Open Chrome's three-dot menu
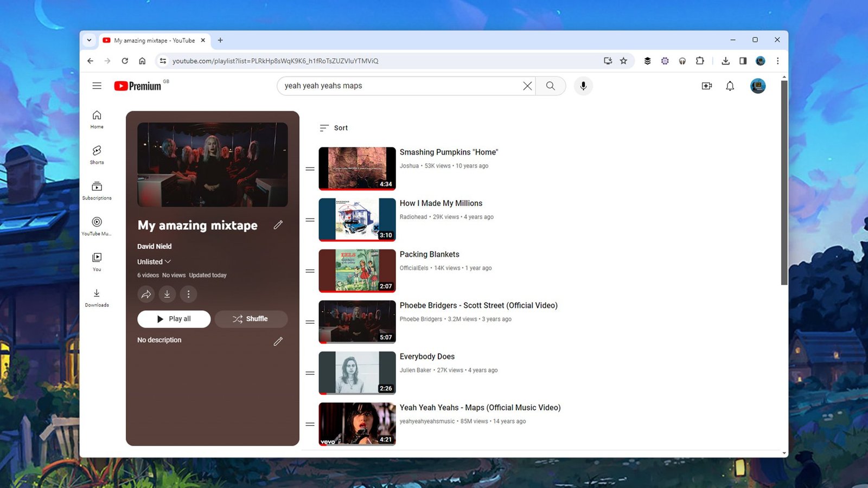 [777, 61]
